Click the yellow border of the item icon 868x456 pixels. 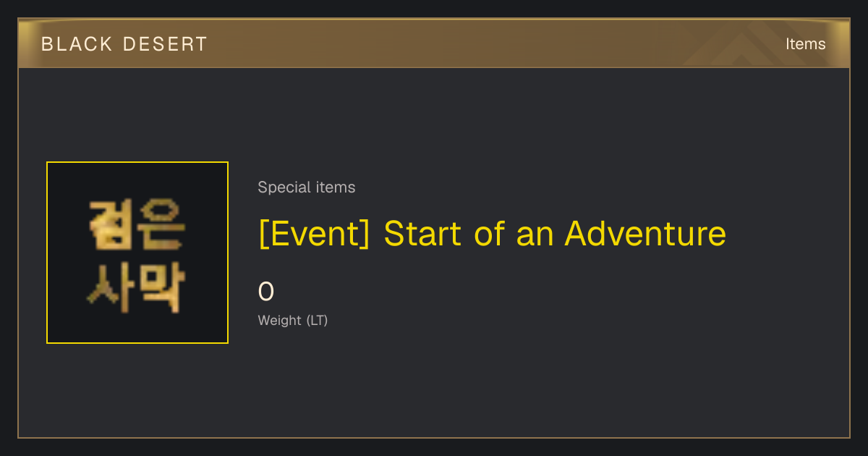(x=137, y=162)
